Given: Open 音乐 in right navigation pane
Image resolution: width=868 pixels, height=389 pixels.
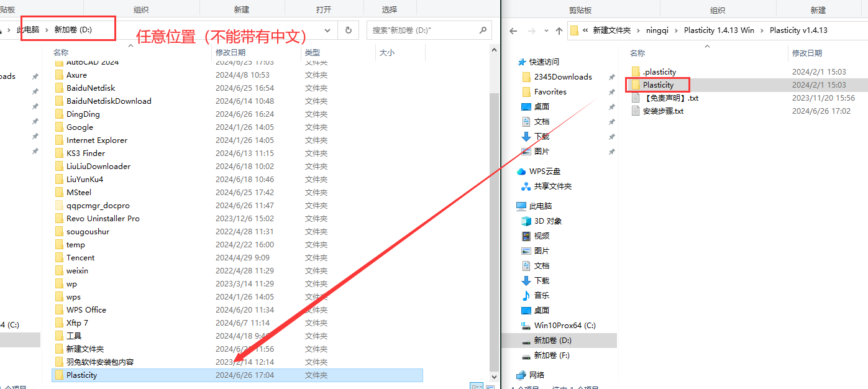Looking at the screenshot, I should (x=541, y=296).
